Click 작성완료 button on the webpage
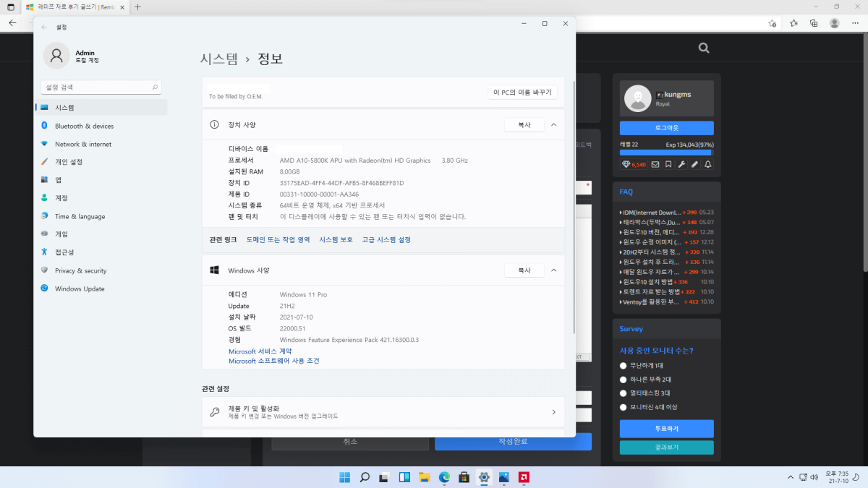This screenshot has width=868, height=488. pyautogui.click(x=513, y=442)
